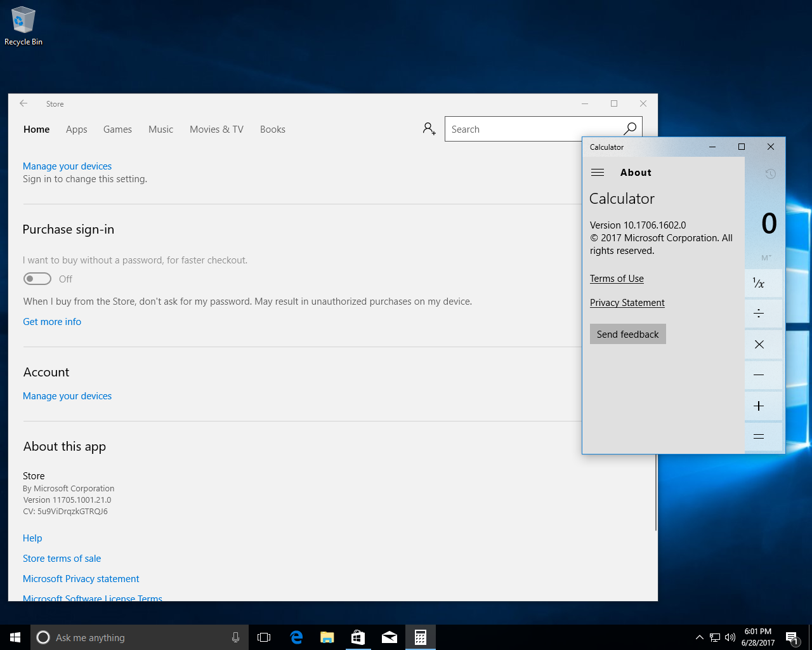The height and width of the screenshot is (650, 812).
Task: Click the Version 10.1706.1602.0 text
Action: click(x=638, y=225)
